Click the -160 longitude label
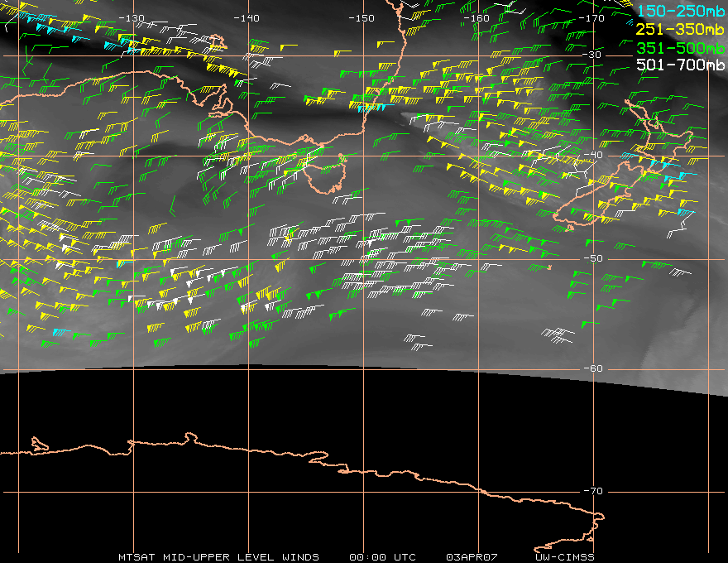Screen dimensions: 728x563 click(477, 18)
